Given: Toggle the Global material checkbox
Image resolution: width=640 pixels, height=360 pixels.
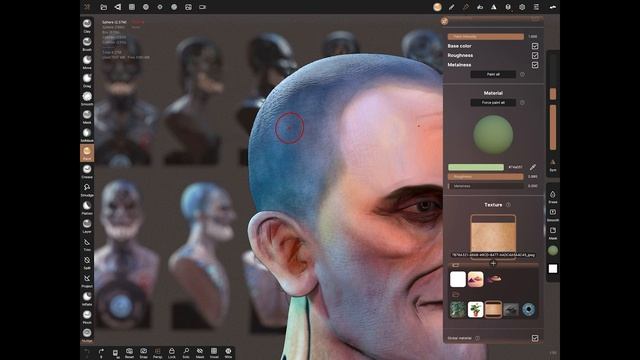Looking at the screenshot, I should [535, 338].
